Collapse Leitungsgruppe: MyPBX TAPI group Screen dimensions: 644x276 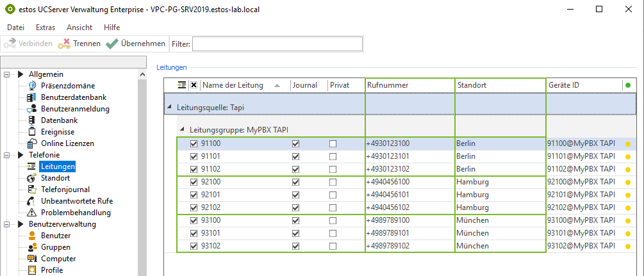coord(183,130)
